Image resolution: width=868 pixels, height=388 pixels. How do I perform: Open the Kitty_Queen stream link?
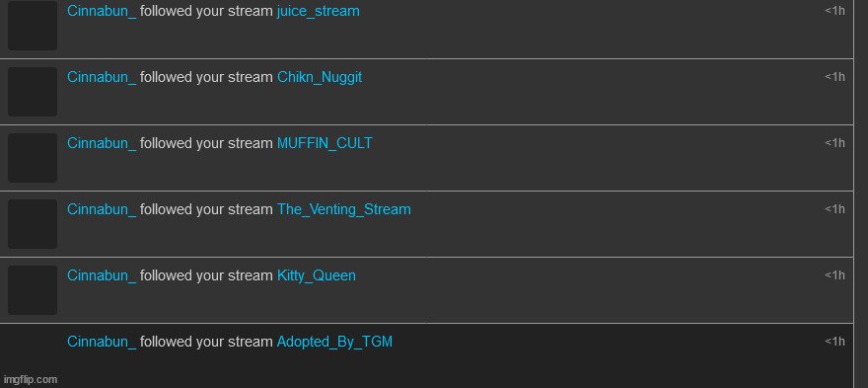316,275
